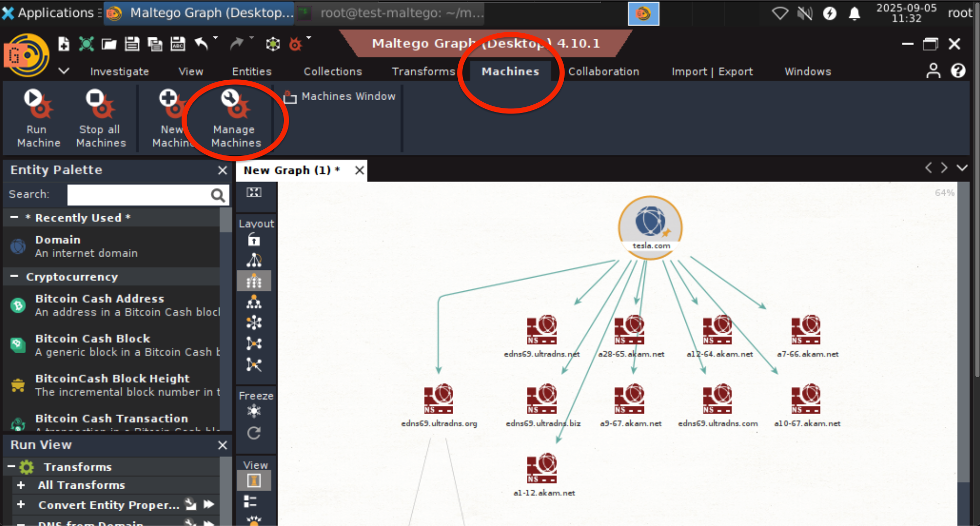Click the Entity Palette search field
980x526 pixels.
(x=138, y=195)
